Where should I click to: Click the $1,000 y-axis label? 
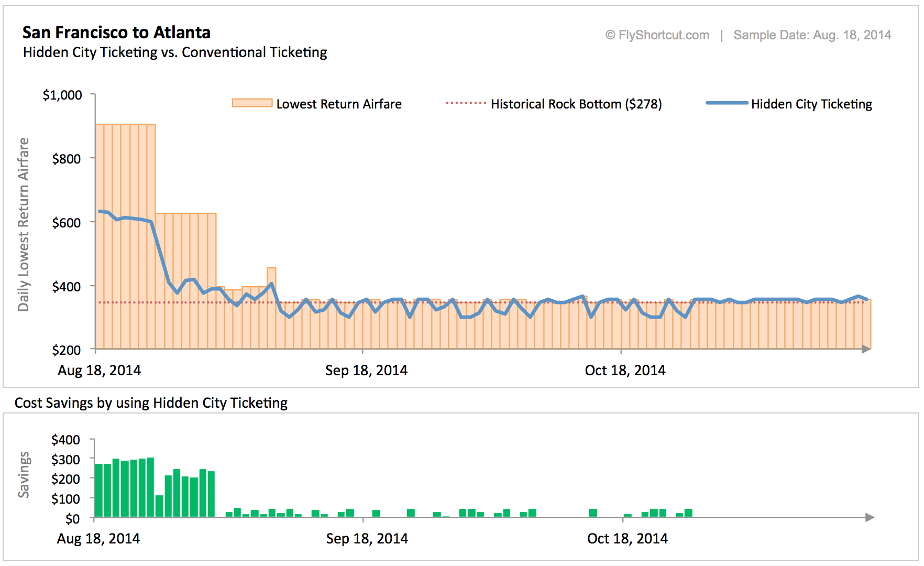[x=62, y=95]
